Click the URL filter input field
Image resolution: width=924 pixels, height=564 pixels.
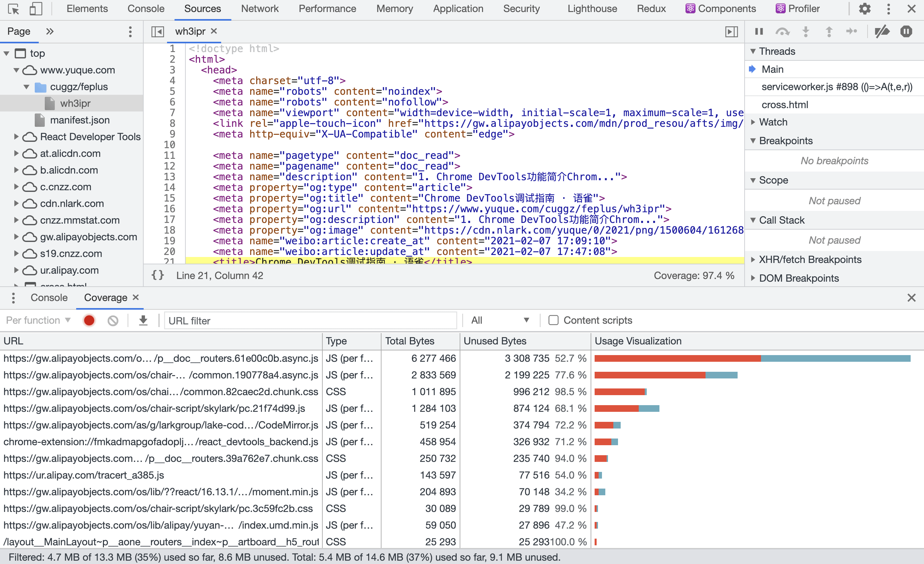pyautogui.click(x=310, y=321)
